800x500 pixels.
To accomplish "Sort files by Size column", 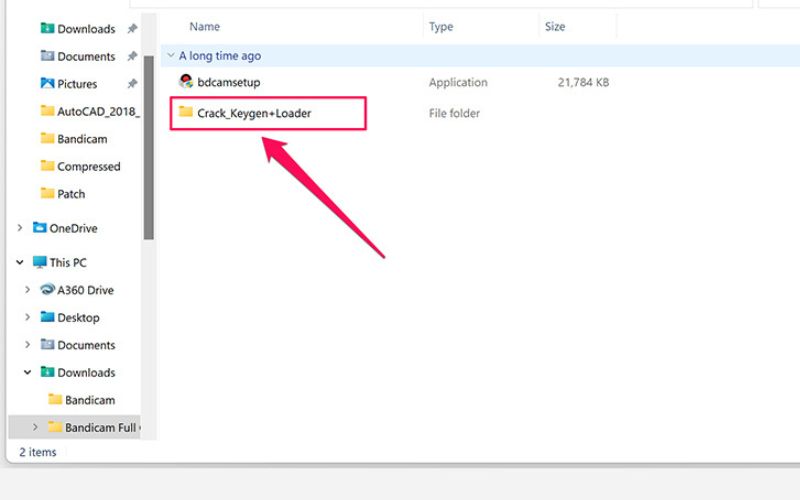I will (x=555, y=27).
